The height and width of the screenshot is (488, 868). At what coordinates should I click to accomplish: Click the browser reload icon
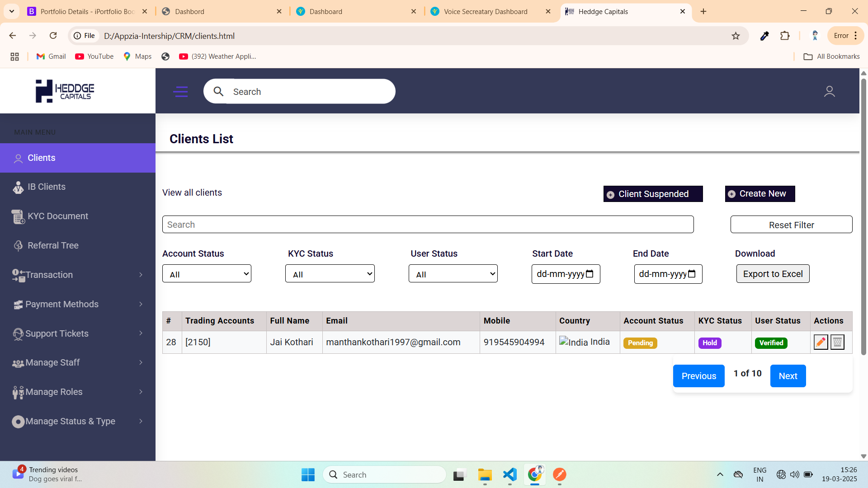pyautogui.click(x=53, y=36)
